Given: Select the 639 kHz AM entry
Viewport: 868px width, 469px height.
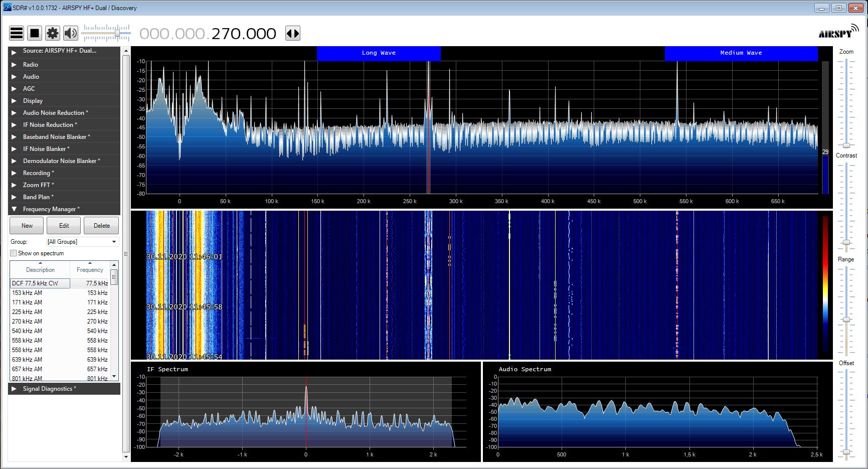Looking at the screenshot, I should [60, 360].
